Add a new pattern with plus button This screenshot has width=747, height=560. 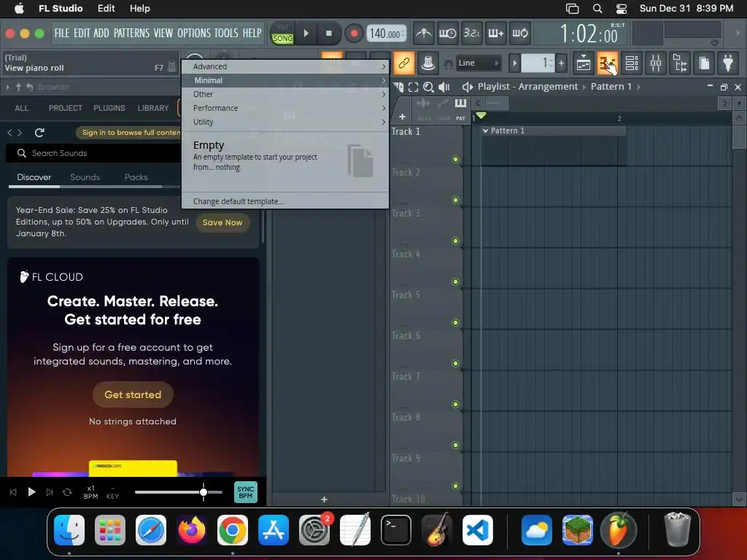point(561,63)
